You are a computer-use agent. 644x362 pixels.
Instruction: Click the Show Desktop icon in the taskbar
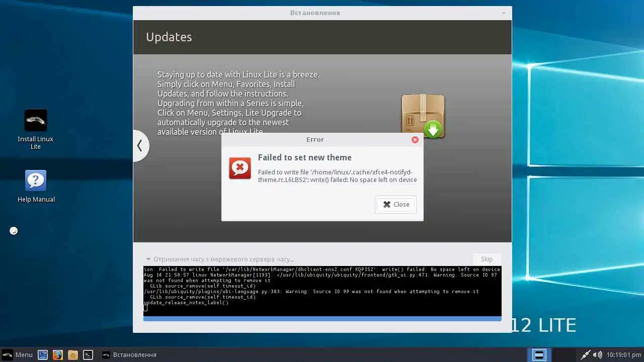(43, 354)
